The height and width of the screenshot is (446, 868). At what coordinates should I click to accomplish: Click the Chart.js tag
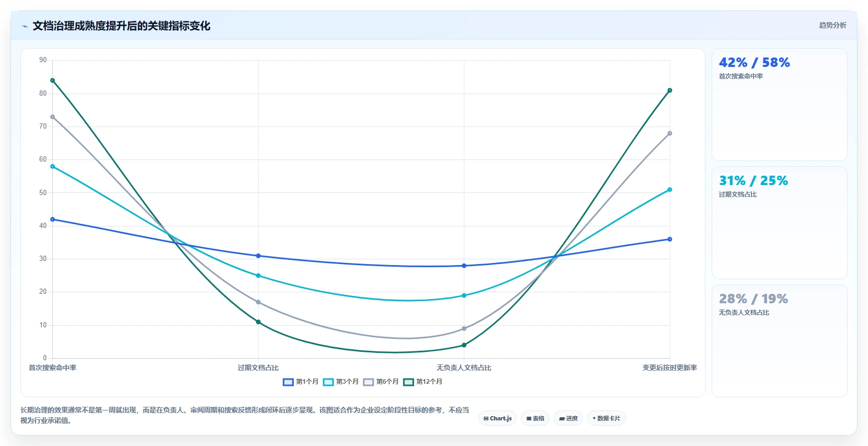coord(498,418)
